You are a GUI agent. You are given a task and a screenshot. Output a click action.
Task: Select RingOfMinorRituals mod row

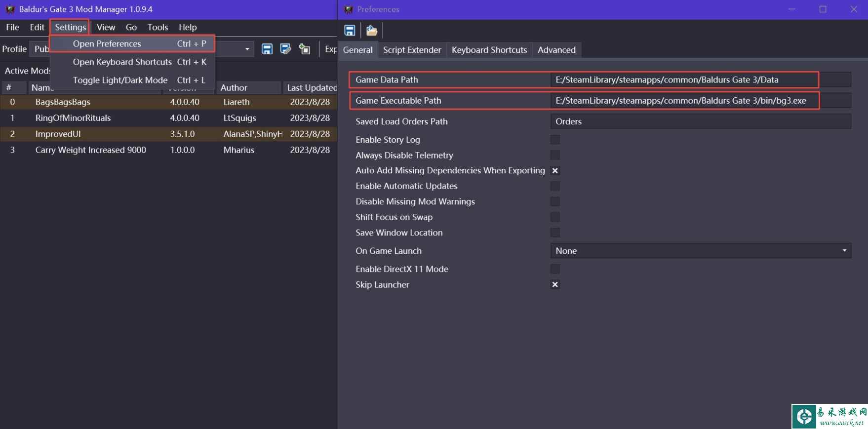pos(168,118)
